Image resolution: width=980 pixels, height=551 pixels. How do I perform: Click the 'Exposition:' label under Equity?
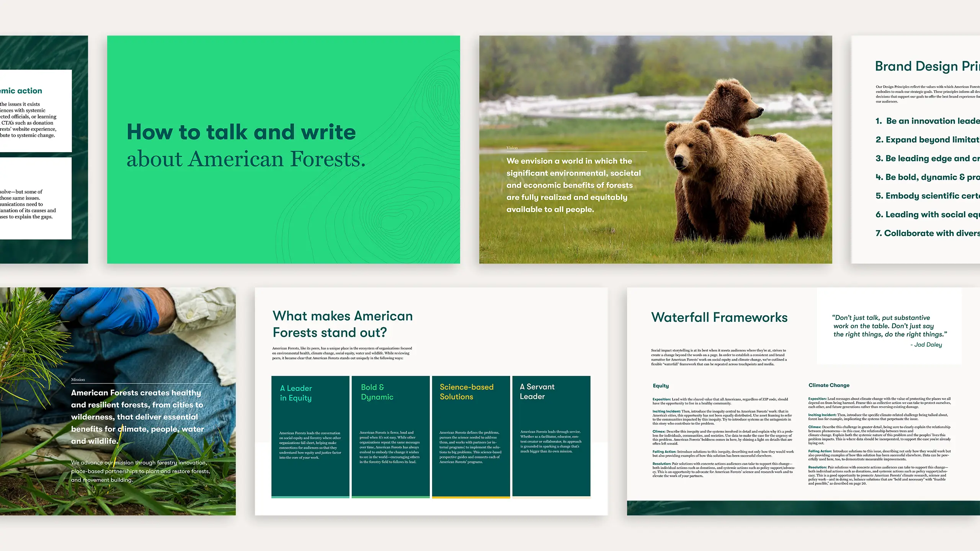662,399
